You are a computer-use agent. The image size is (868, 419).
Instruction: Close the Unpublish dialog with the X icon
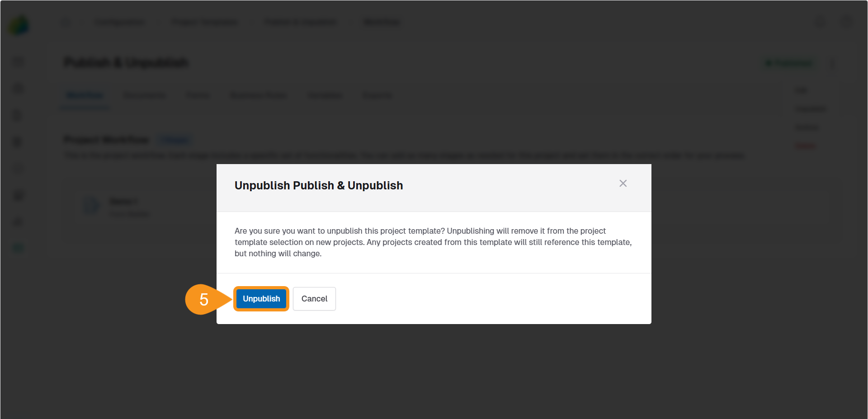(623, 184)
